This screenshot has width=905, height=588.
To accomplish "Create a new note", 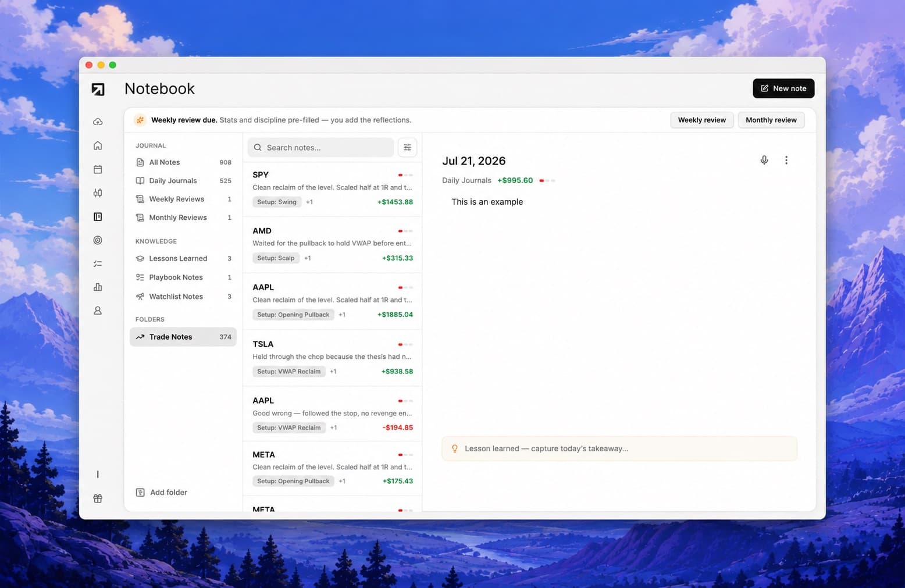I will (783, 88).
